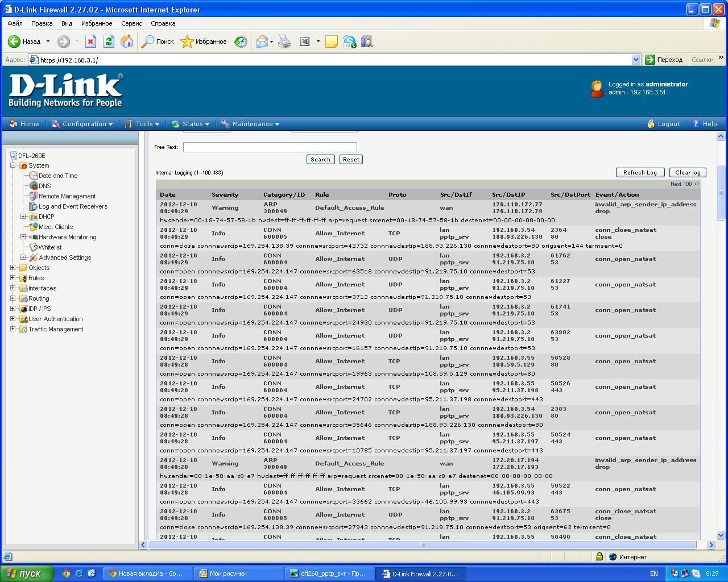Click the administrator user avatar icon
This screenshot has height=582, width=728.
click(x=597, y=89)
